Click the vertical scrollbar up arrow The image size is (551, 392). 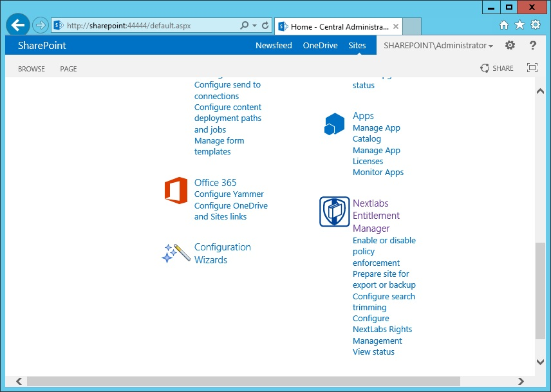pos(541,91)
